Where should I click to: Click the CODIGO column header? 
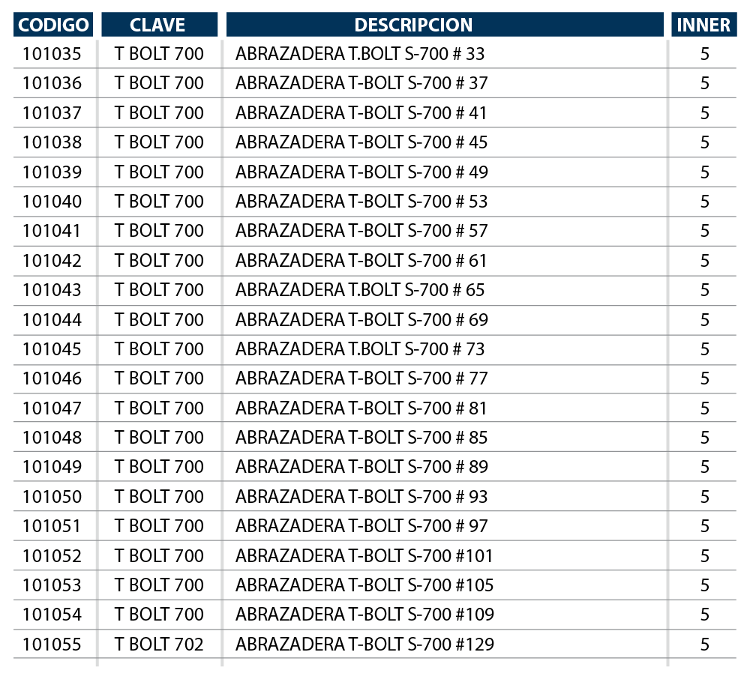[x=53, y=25]
